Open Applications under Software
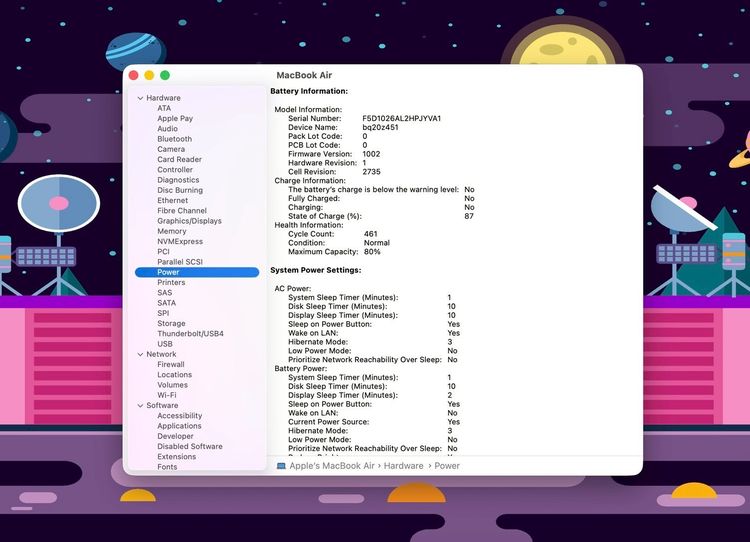Screen dimensions: 750x542 [179, 426]
